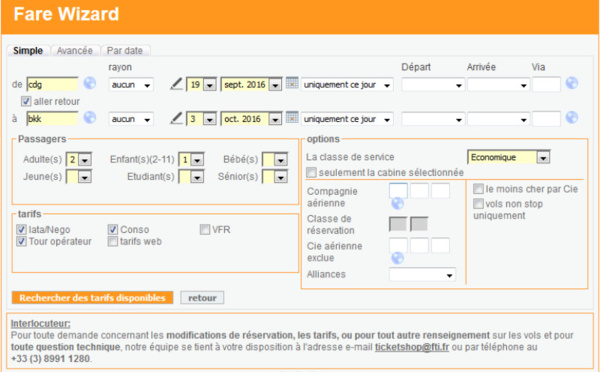
Task: Uncheck the Conso tarif checkbox
Action: (112, 230)
